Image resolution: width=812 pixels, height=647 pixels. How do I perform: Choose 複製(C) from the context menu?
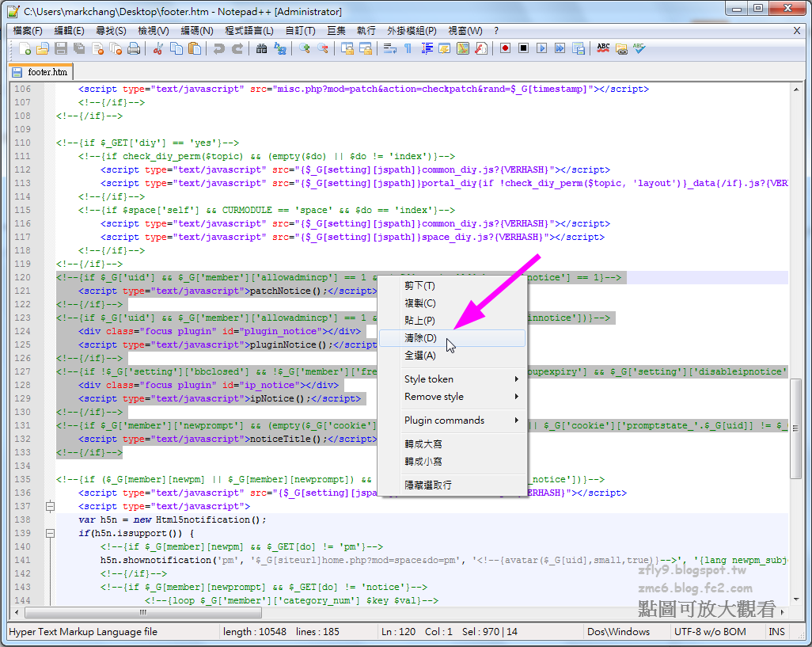tap(452, 303)
